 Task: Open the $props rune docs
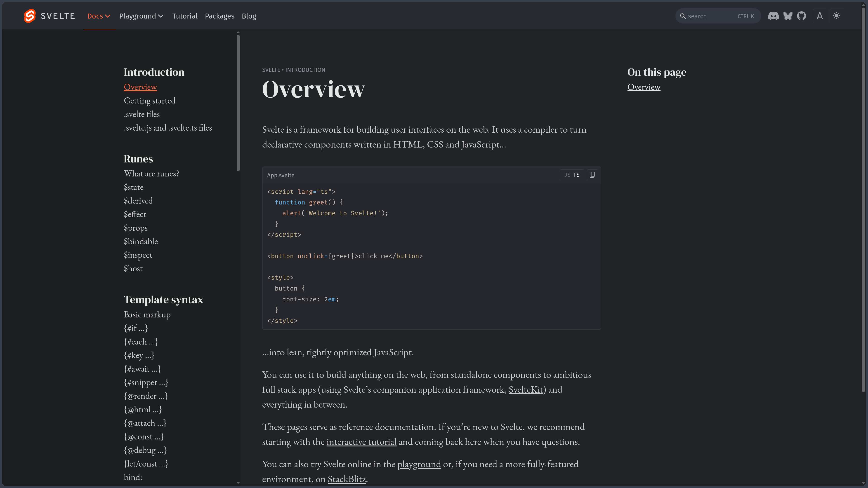[x=135, y=228]
